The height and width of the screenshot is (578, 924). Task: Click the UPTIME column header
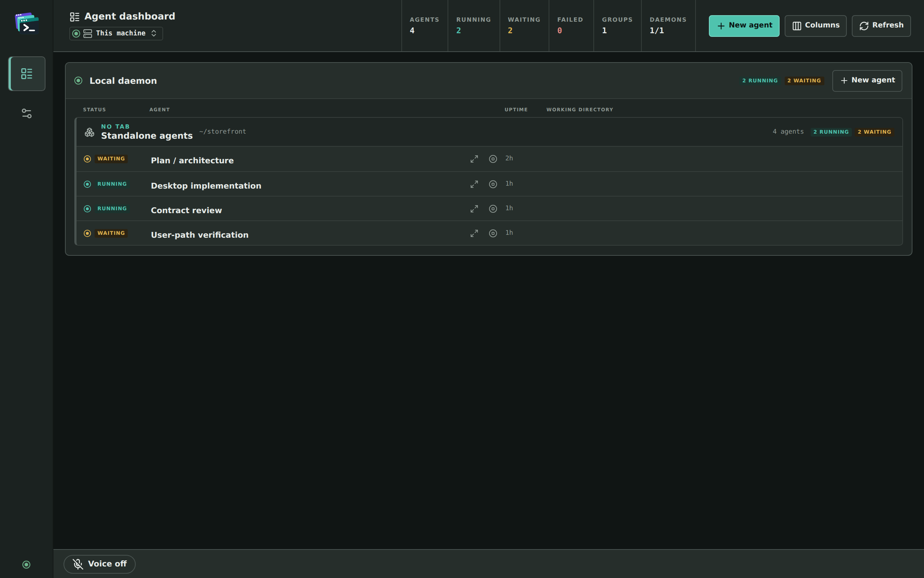click(516, 110)
